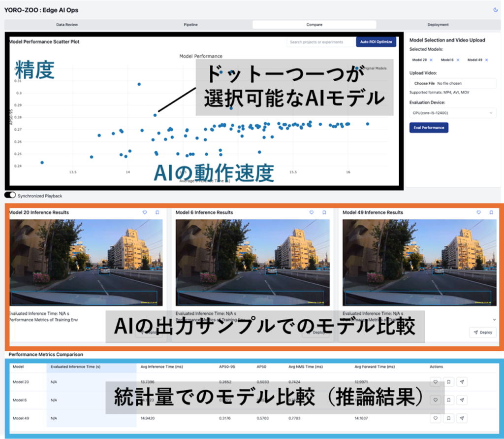The width and height of the screenshot is (504, 439).
Task: Sort by Evaluated Inference Time column
Action: [x=75, y=367]
